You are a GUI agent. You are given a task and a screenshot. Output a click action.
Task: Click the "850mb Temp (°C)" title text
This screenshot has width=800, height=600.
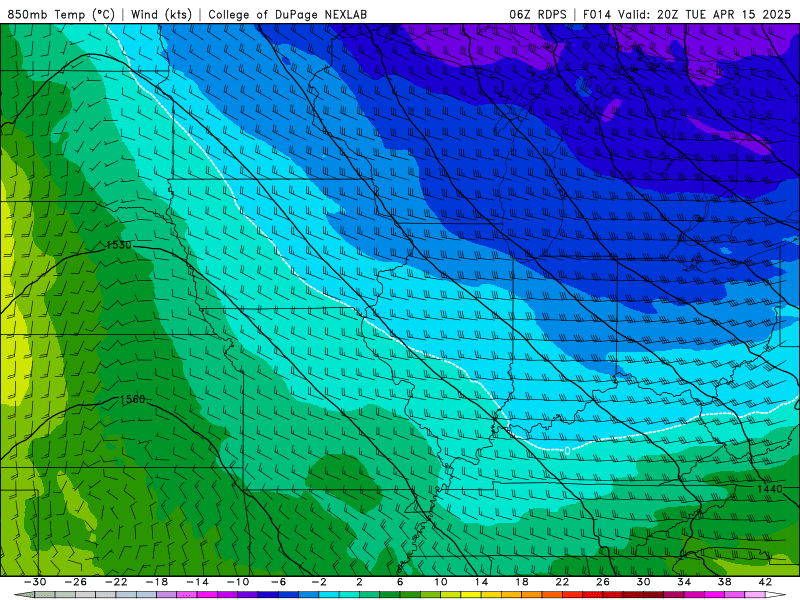(61, 14)
